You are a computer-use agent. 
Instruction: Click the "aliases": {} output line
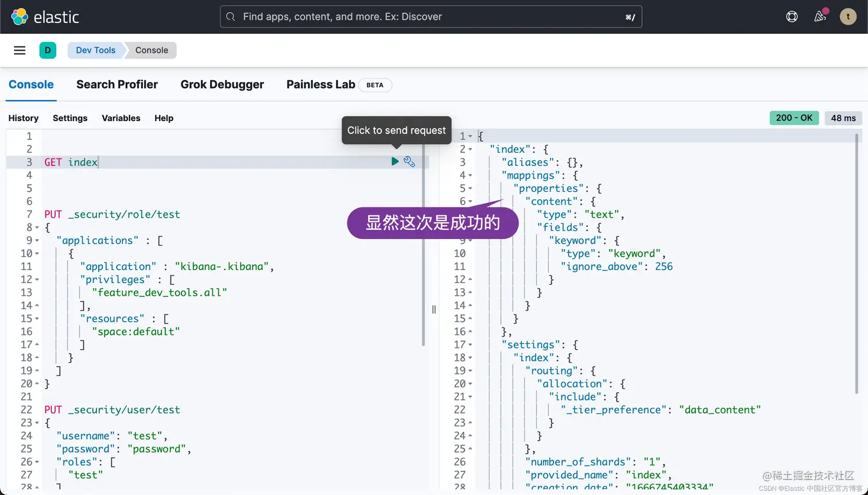coord(542,163)
